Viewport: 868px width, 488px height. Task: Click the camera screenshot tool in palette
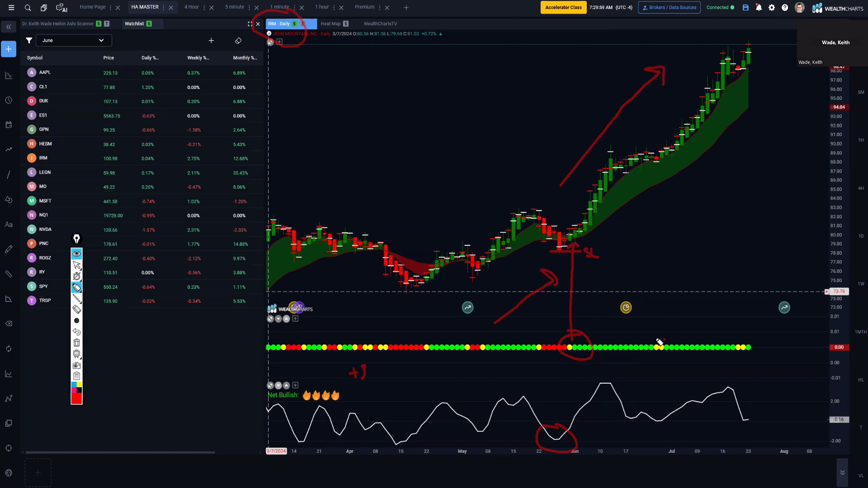[76, 365]
